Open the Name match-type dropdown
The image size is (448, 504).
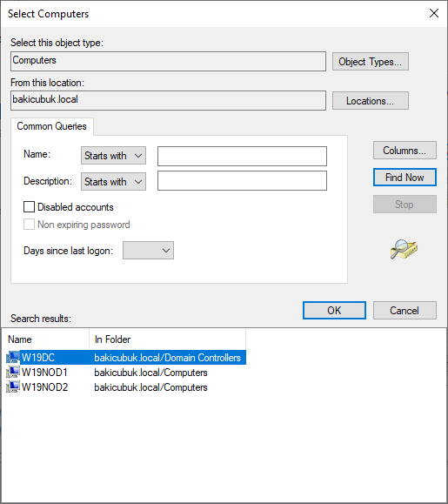coord(113,156)
